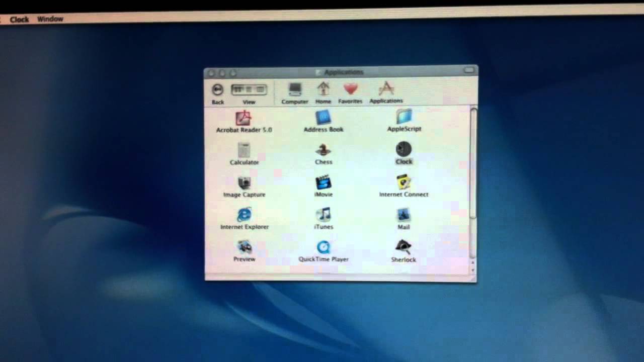Toggle toolbar with the title bar pill button
The image size is (644, 362).
tap(469, 70)
